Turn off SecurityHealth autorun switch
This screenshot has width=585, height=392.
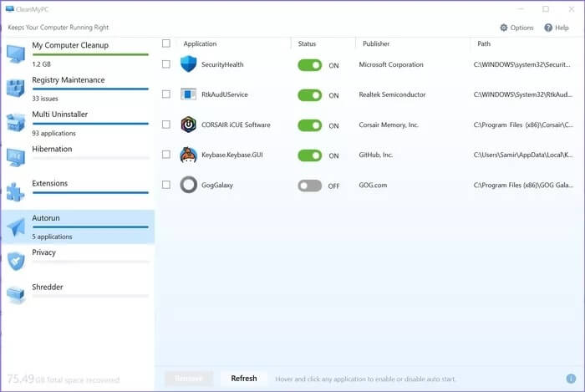coord(310,65)
